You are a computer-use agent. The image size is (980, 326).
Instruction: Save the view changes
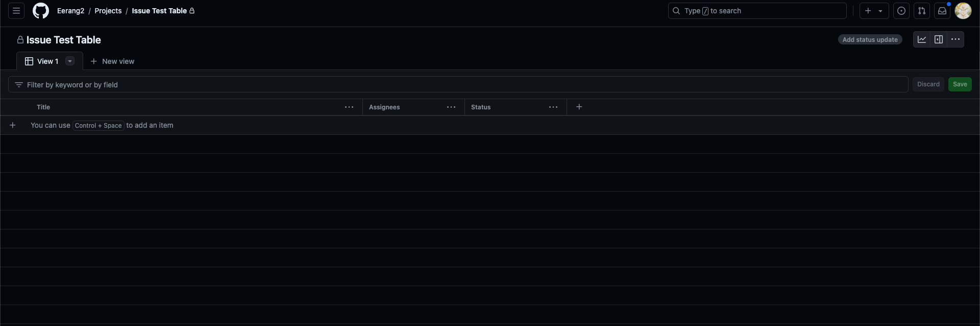click(960, 84)
